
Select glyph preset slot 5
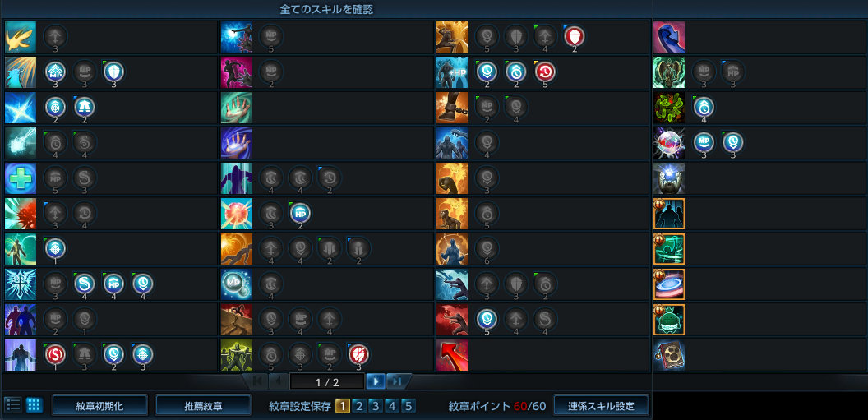coord(408,406)
